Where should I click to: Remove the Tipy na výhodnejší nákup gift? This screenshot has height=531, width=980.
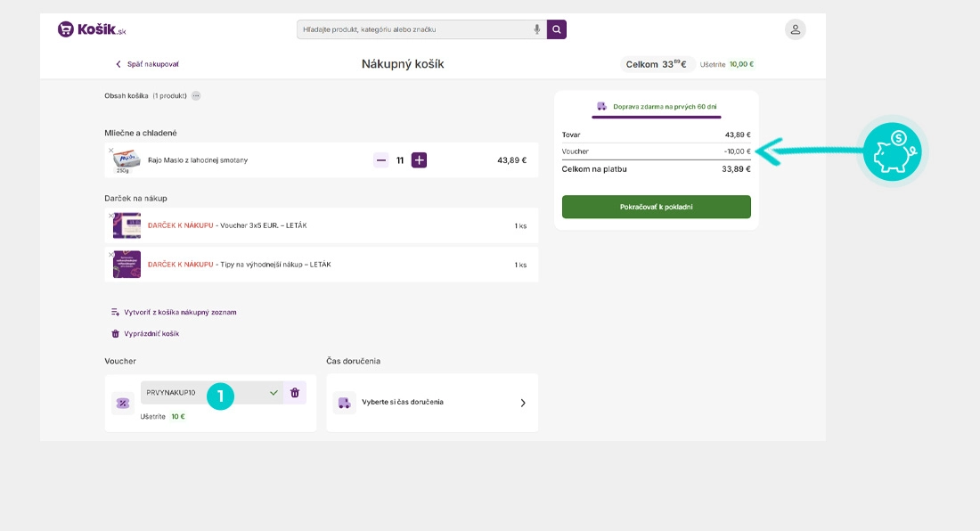111,254
